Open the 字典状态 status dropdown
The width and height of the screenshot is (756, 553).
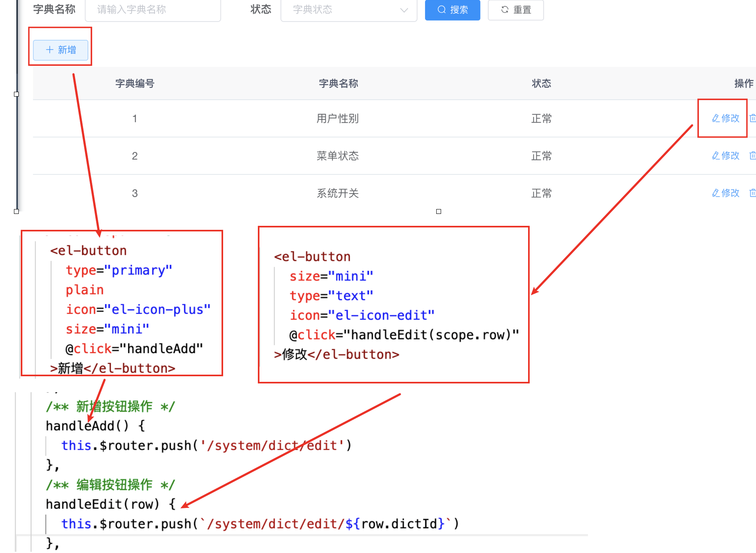tap(349, 10)
